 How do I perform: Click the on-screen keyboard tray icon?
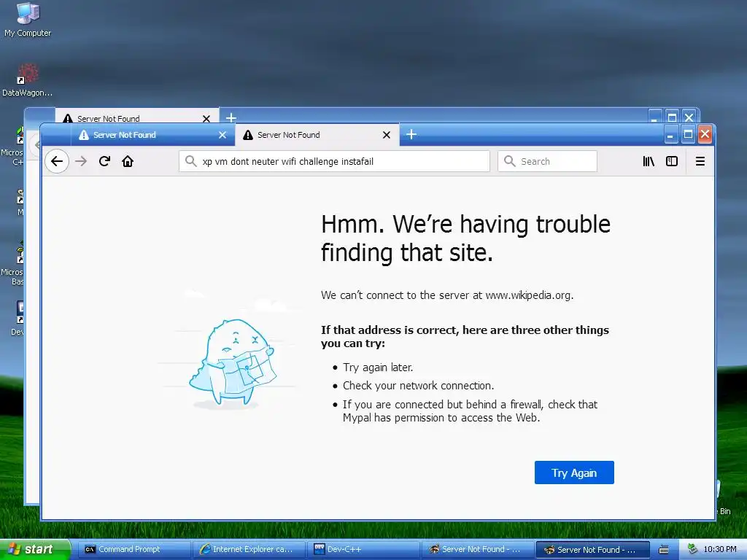(663, 550)
